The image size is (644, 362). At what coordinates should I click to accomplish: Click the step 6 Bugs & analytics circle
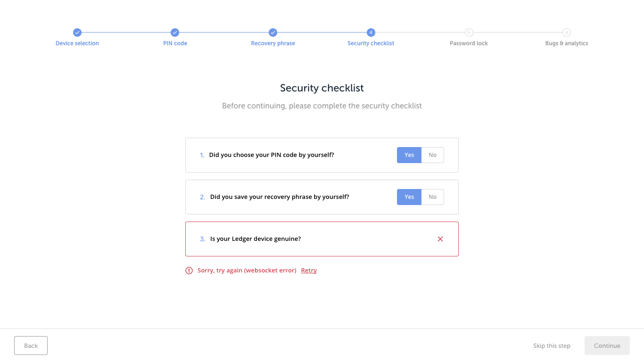click(567, 33)
